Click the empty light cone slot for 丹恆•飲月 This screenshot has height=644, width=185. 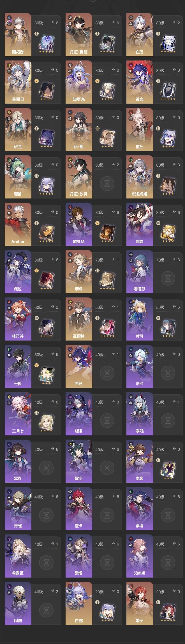pos(107,183)
